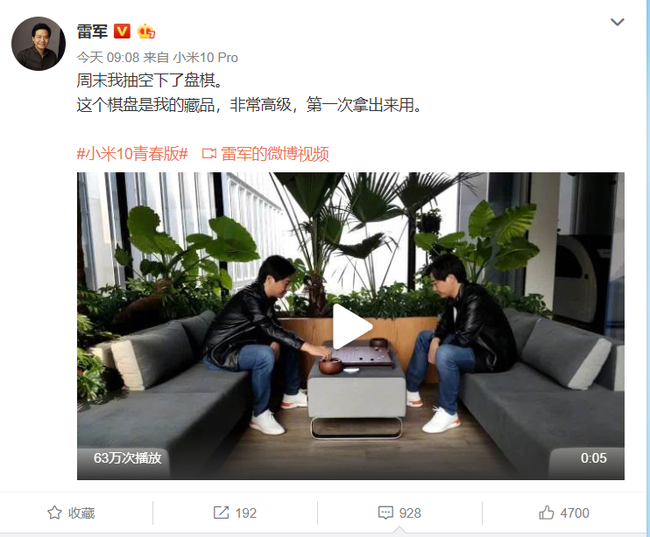The width and height of the screenshot is (650, 537).
Task: Click the 雷军 profile avatar
Action: click(38, 44)
